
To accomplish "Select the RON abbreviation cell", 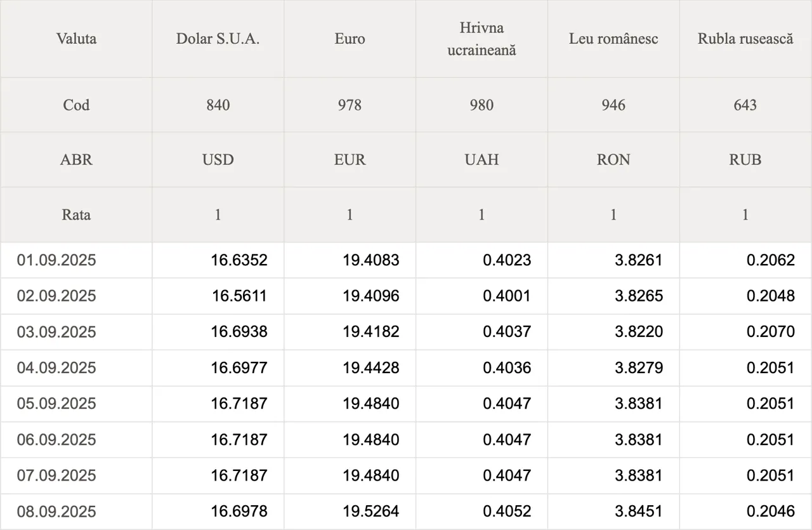I will pyautogui.click(x=613, y=159).
